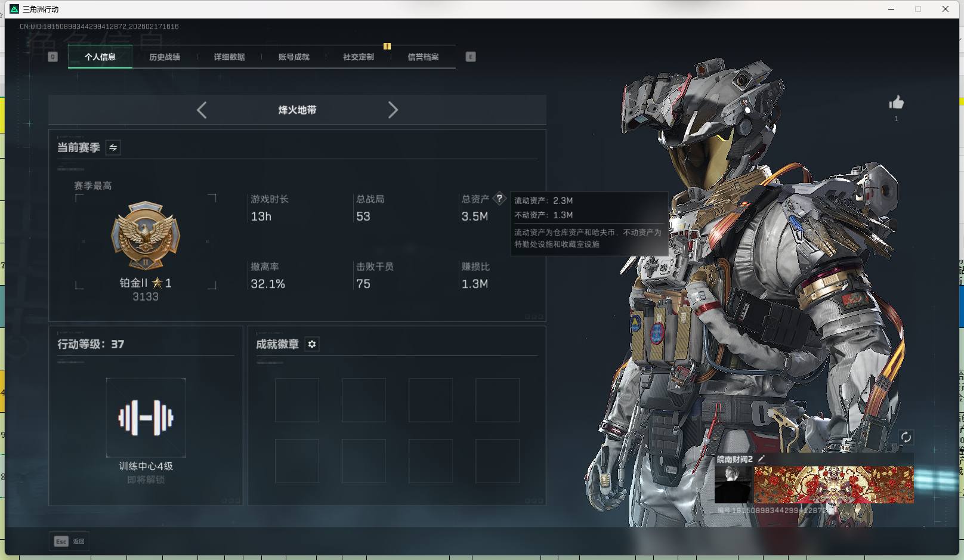Viewport: 964px width, 560px height.
Task: Click the 不动资产: 1.3M tooltip line
Action: click(543, 215)
